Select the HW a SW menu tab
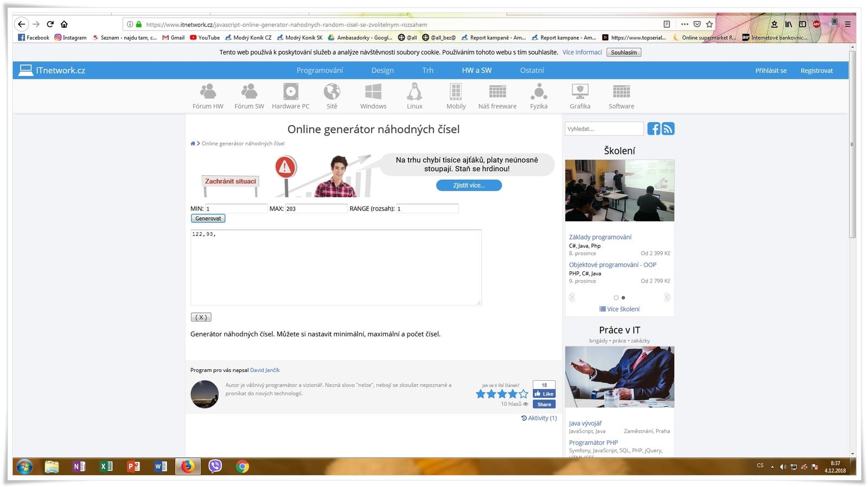This screenshot has height=487, width=868. (x=476, y=71)
